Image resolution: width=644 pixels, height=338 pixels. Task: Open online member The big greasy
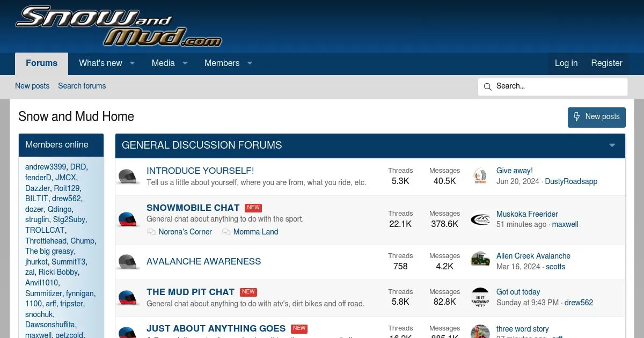click(50, 251)
